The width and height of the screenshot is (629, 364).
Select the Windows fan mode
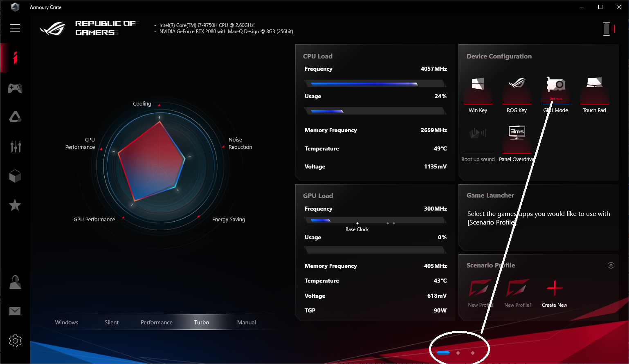[x=67, y=322]
